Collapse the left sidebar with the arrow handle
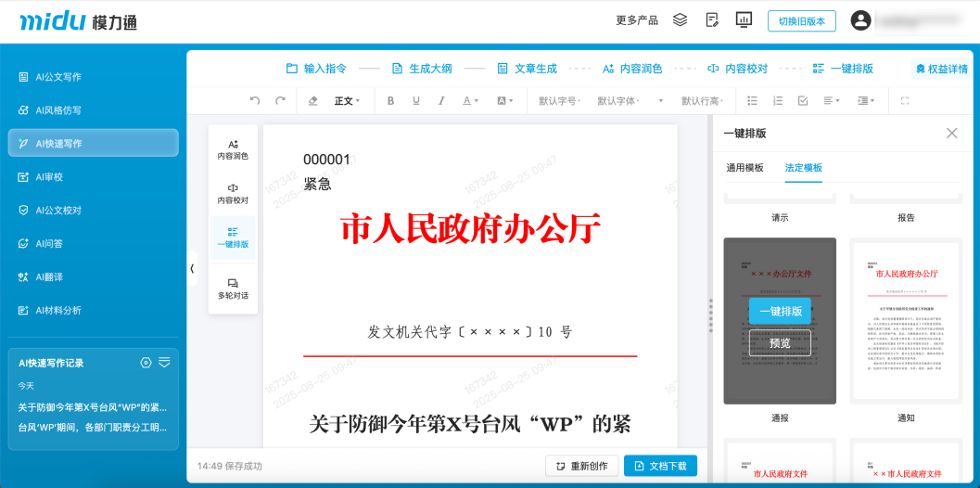980x488 pixels. point(192,269)
